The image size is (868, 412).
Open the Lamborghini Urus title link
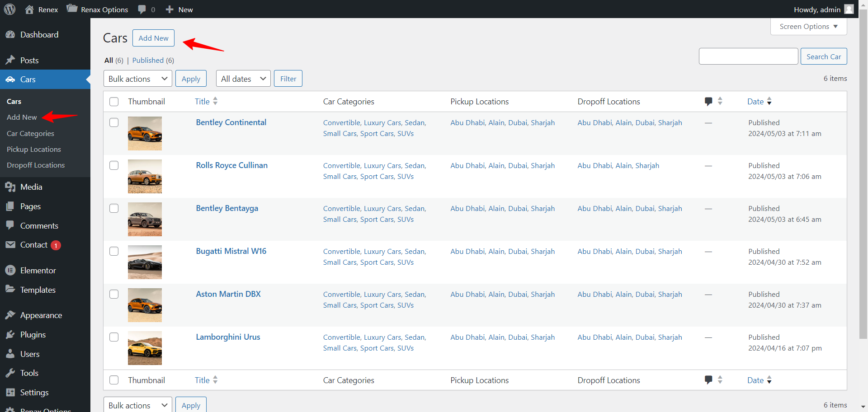tap(228, 337)
